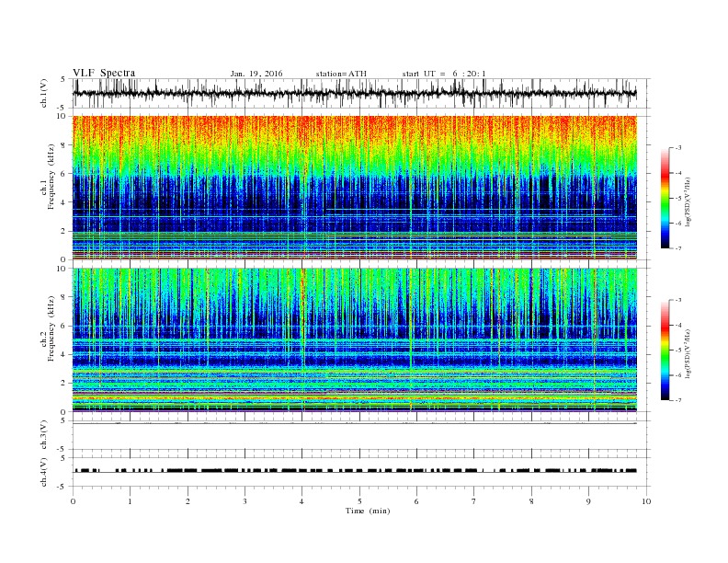728x563 pixels.
Task: Click the ch.2 spectrogram color scale bar
Action: pyautogui.click(x=665, y=350)
